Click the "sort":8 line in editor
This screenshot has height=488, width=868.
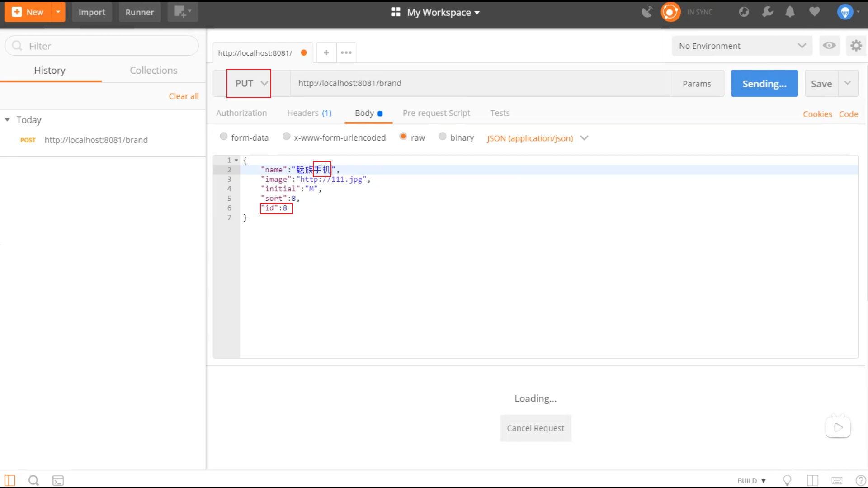coord(280,199)
